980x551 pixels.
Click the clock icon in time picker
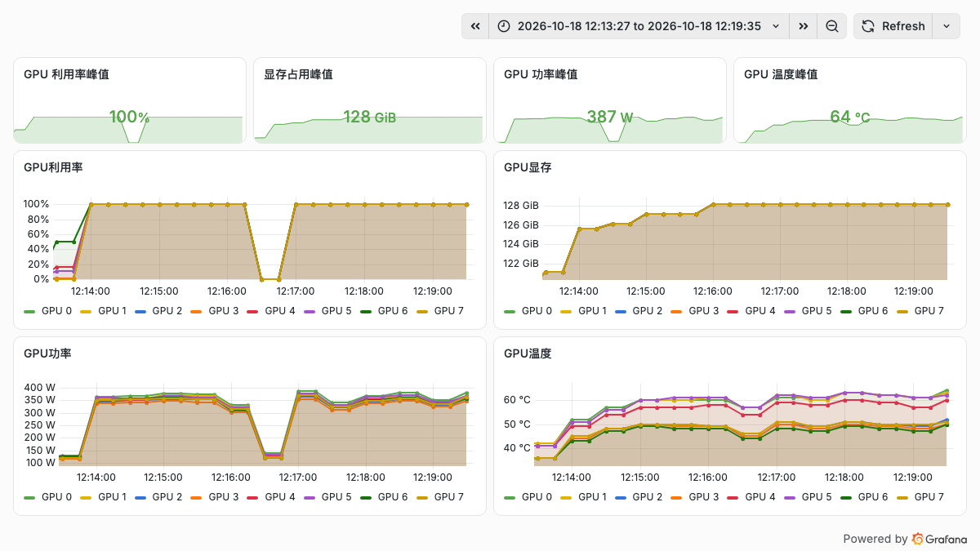point(504,26)
